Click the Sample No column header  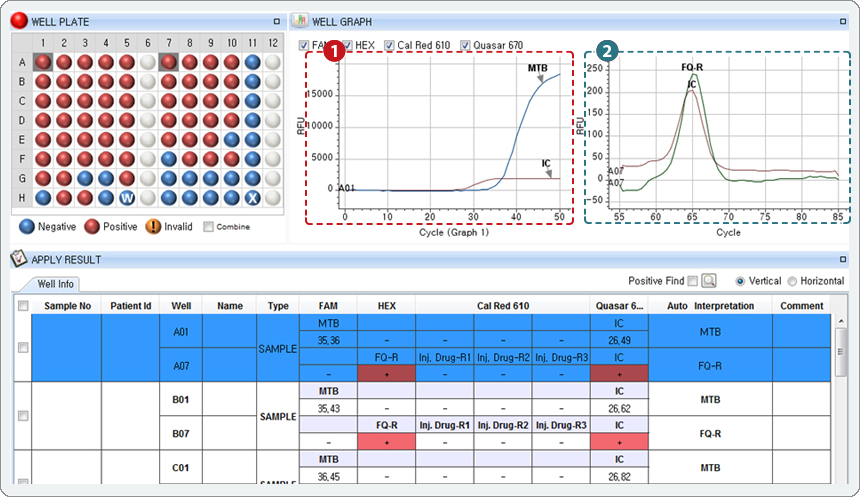(x=67, y=306)
